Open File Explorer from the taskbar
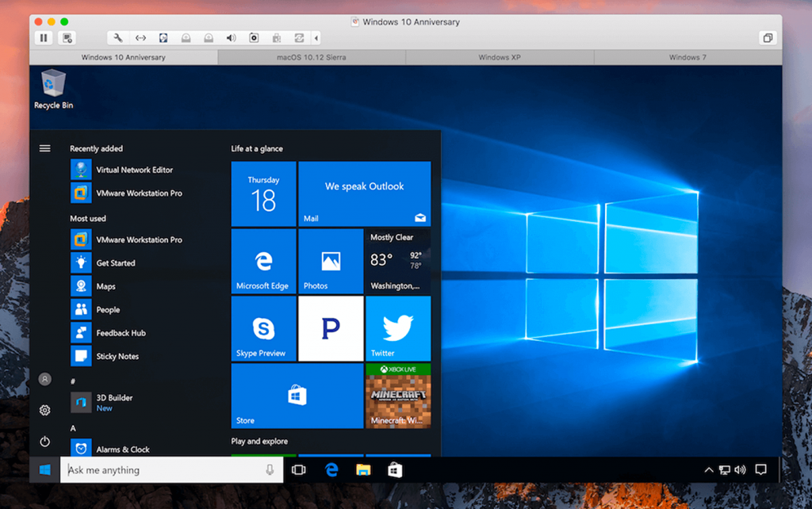The height and width of the screenshot is (509, 812). click(363, 469)
